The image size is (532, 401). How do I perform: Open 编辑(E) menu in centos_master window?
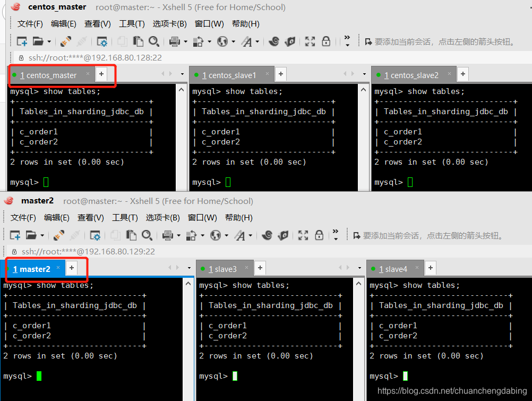[x=63, y=24]
